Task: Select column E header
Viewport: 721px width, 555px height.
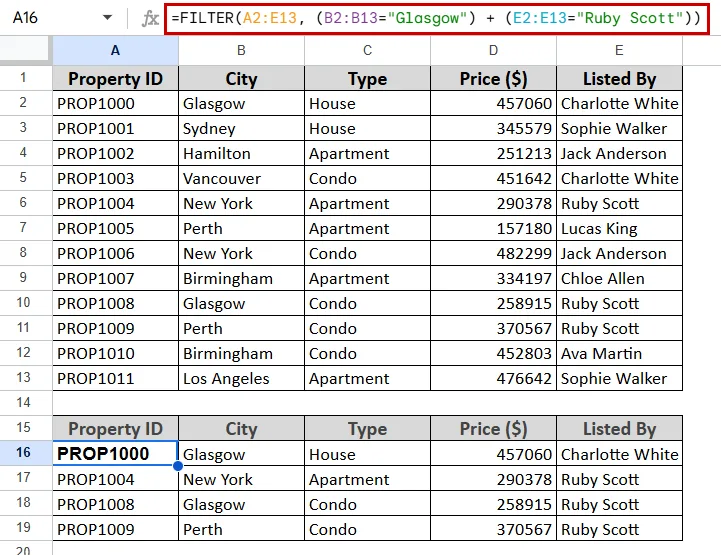Action: (x=619, y=50)
